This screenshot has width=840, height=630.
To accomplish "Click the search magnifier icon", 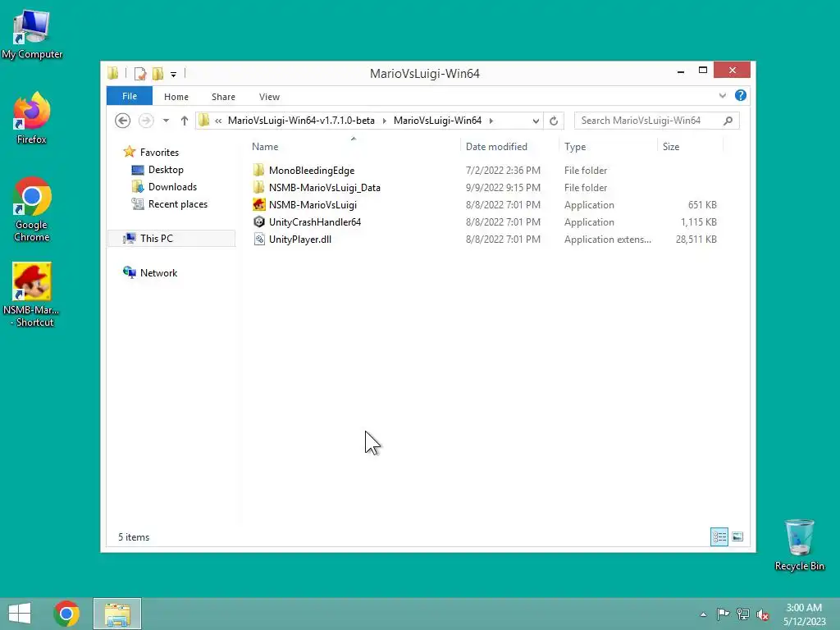I will tap(728, 121).
